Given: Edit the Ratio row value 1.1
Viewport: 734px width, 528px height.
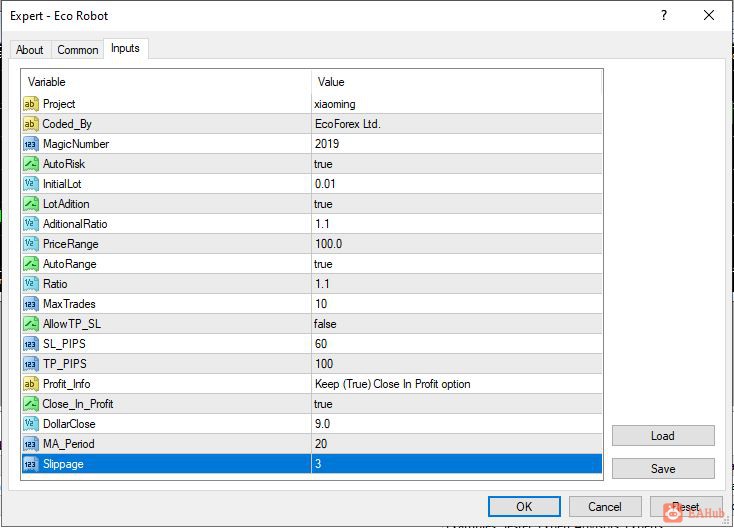Looking at the screenshot, I should tap(322, 284).
